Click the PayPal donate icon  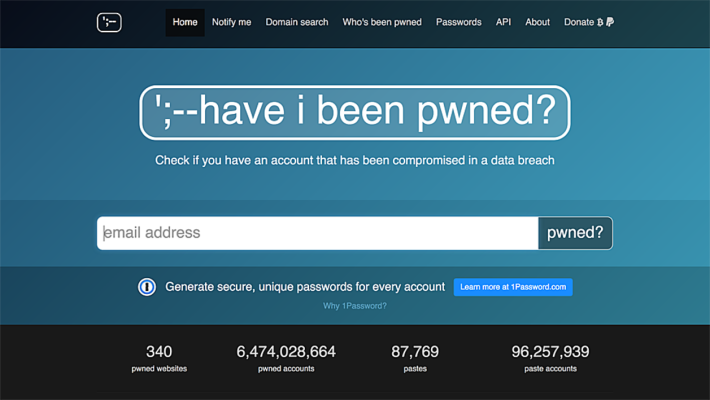(x=610, y=22)
